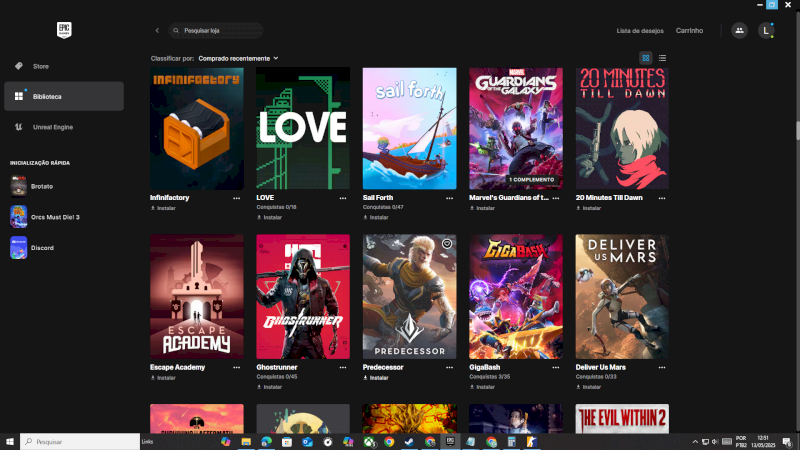Open options menu for Sail Forth

[x=449, y=198]
